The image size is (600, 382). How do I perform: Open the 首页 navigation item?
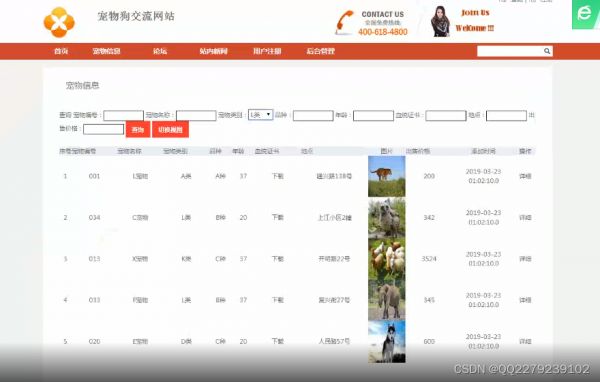click(61, 51)
